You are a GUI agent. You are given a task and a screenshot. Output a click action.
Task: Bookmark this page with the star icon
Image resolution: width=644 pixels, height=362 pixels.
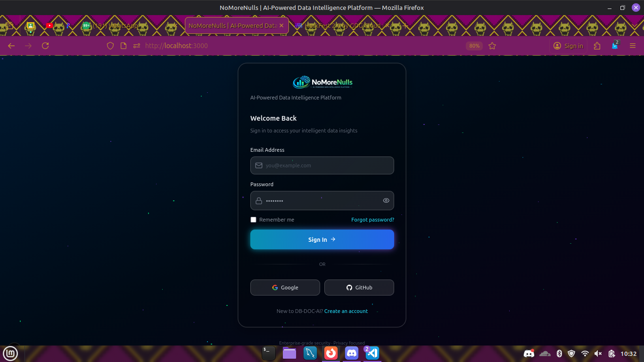[492, 46]
